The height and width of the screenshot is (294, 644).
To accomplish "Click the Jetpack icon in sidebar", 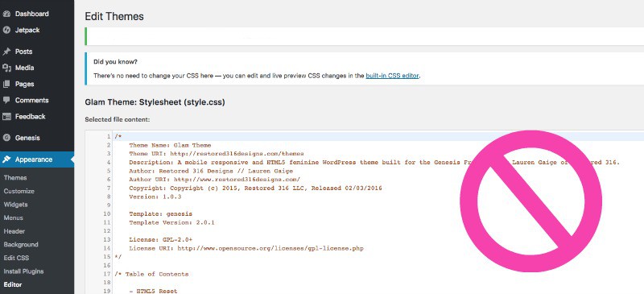I will pos(6,30).
